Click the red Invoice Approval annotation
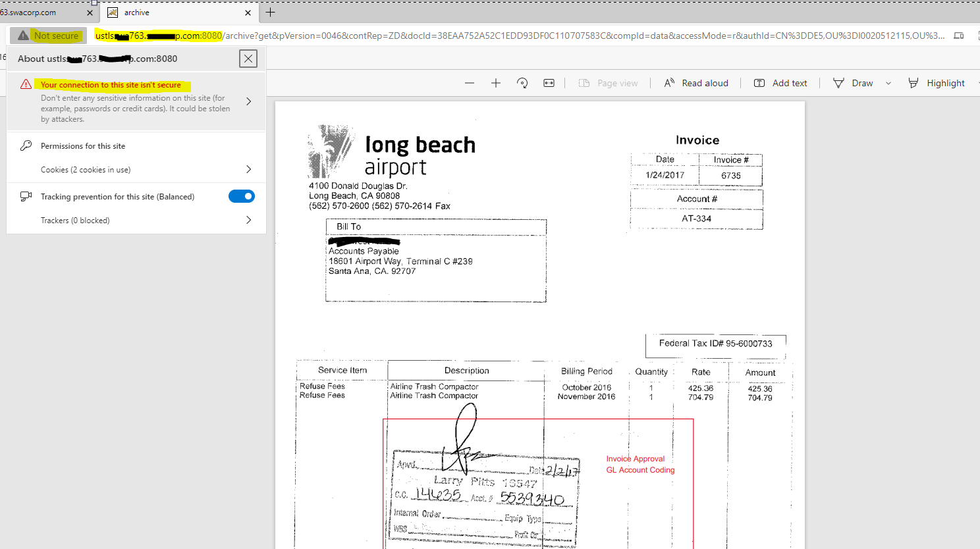 point(636,459)
